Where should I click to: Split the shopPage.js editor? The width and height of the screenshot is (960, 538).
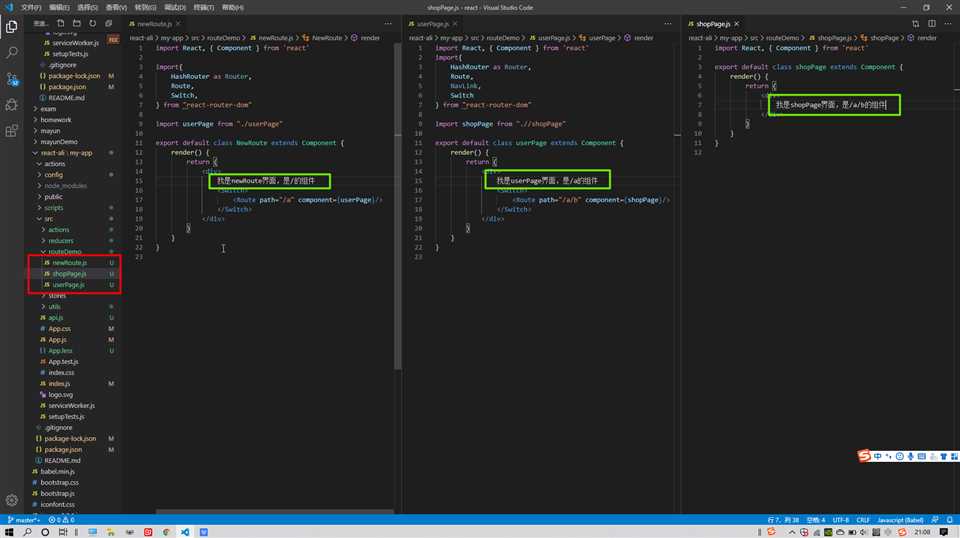pyautogui.click(x=932, y=24)
